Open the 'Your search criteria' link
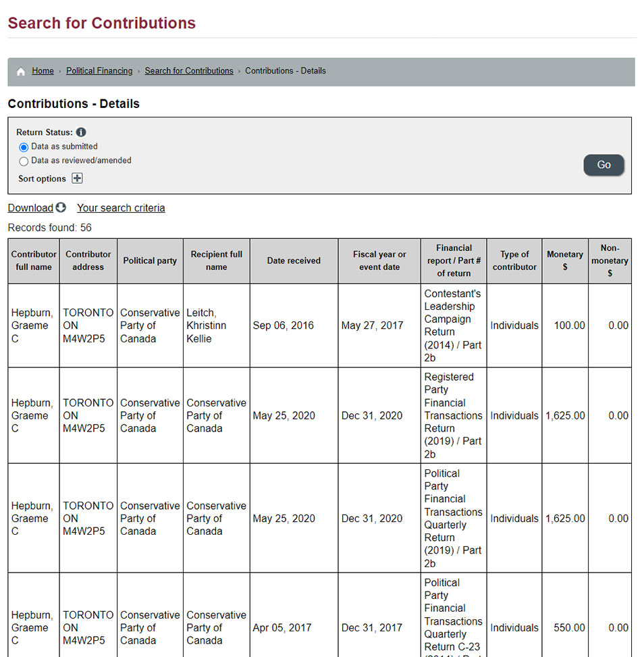644x657 pixels. [x=121, y=208]
